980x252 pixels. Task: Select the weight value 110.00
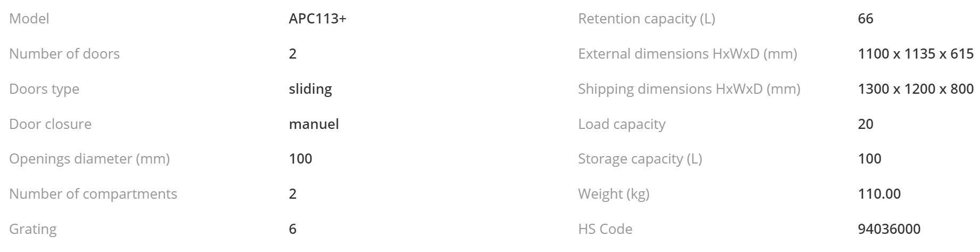pos(879,194)
